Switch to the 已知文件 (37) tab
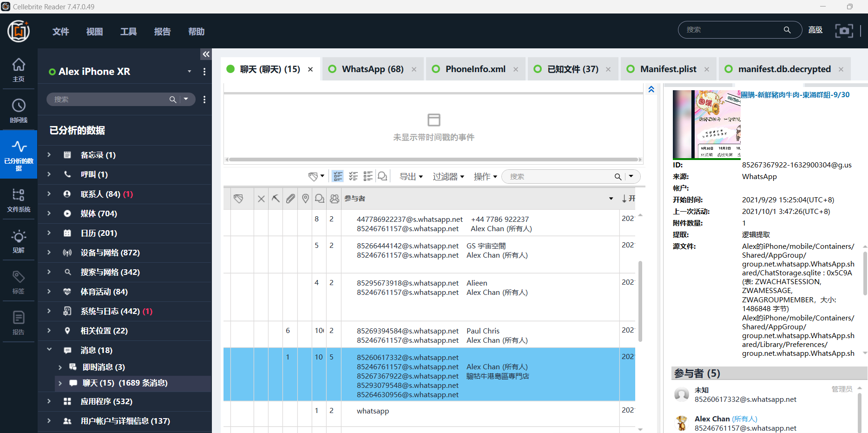 572,69
